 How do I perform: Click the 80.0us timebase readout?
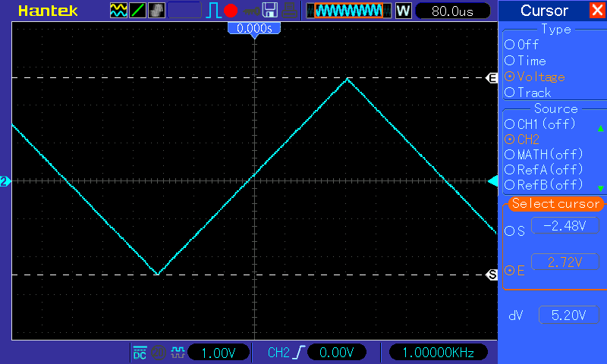pyautogui.click(x=452, y=11)
